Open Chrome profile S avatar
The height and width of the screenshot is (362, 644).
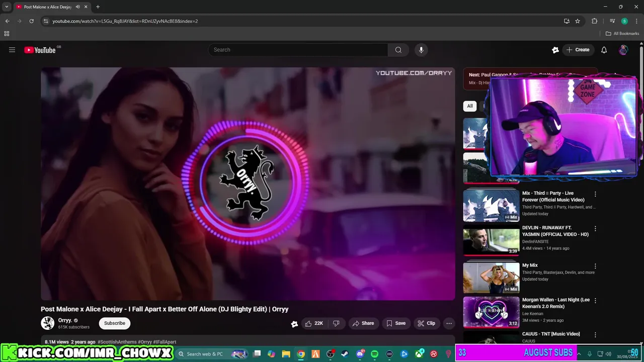click(x=624, y=21)
